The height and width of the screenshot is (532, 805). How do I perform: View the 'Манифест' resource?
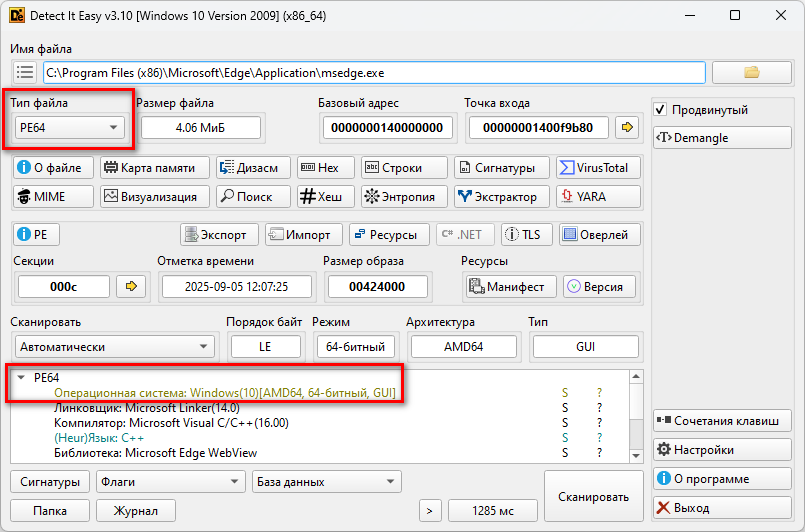[x=511, y=287]
